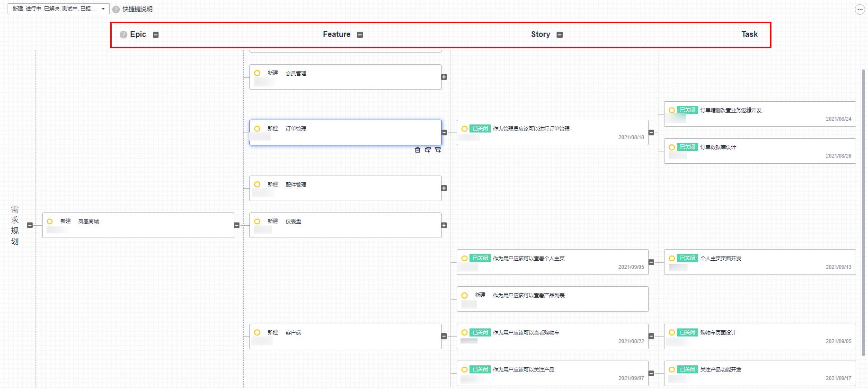868x389 pixels.
Task: Collapse children of 凤凰商城 epic
Action: 237,225
